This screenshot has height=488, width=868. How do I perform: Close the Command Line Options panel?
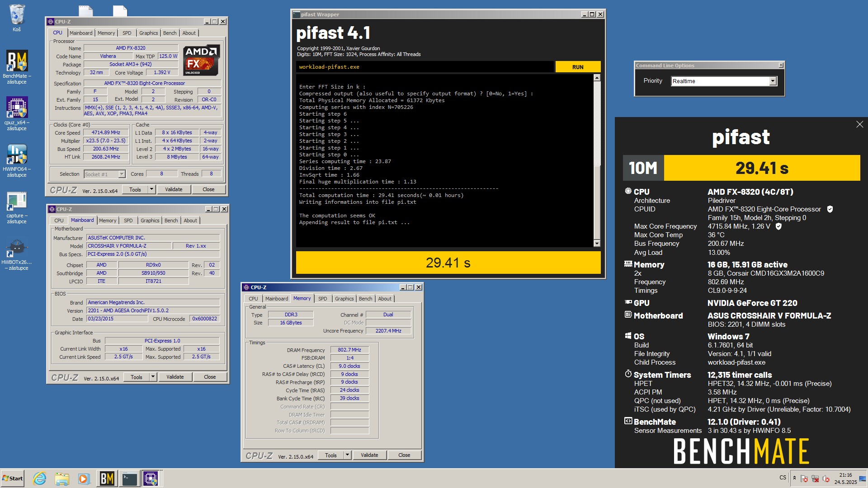pos(781,66)
